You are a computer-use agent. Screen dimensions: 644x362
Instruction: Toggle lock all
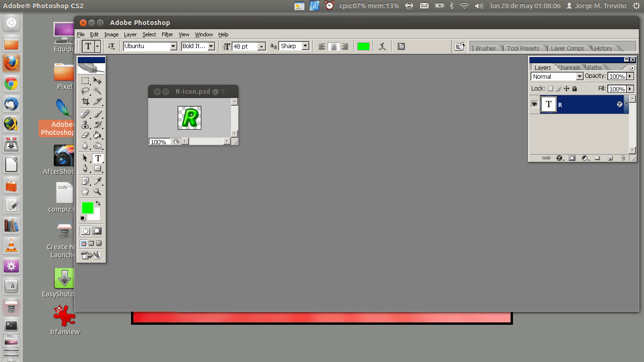tap(574, 89)
